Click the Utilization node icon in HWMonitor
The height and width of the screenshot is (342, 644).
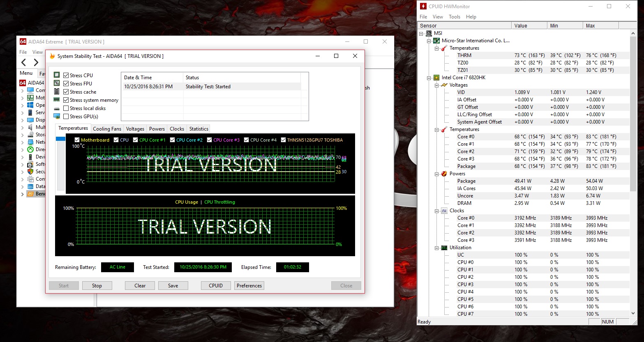(444, 248)
